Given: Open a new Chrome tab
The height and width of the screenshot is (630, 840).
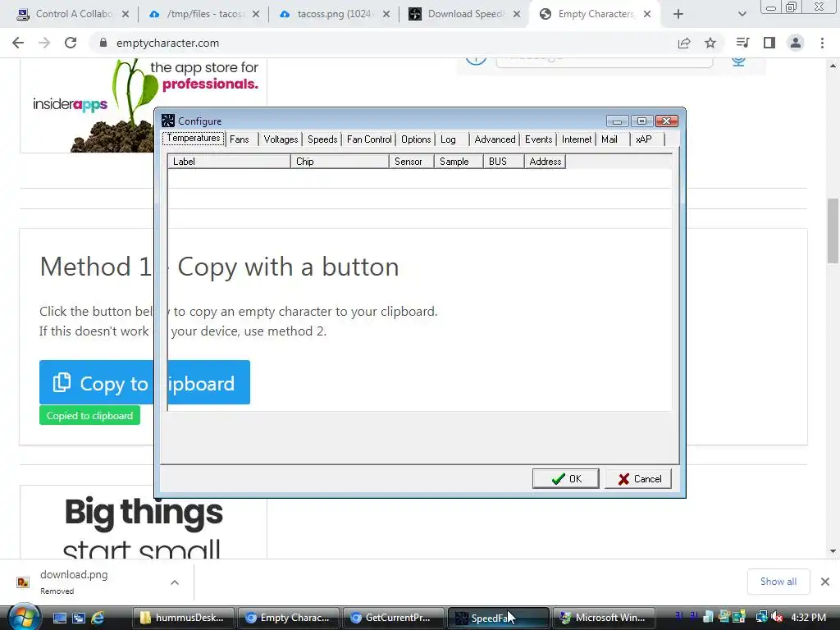Looking at the screenshot, I should click(678, 14).
